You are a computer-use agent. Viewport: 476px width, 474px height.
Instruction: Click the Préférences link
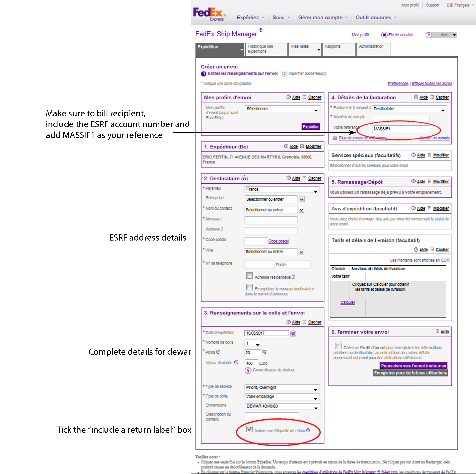click(398, 84)
